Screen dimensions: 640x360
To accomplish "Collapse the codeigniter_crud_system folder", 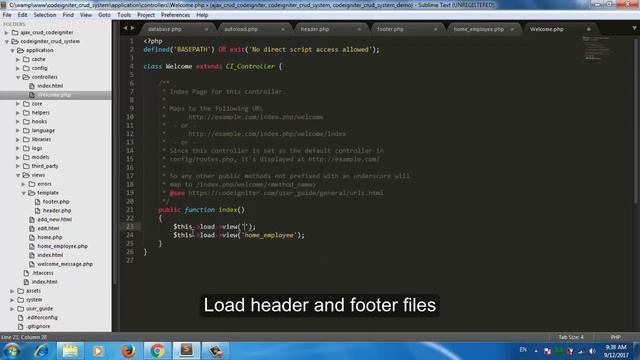I will coord(7,42).
